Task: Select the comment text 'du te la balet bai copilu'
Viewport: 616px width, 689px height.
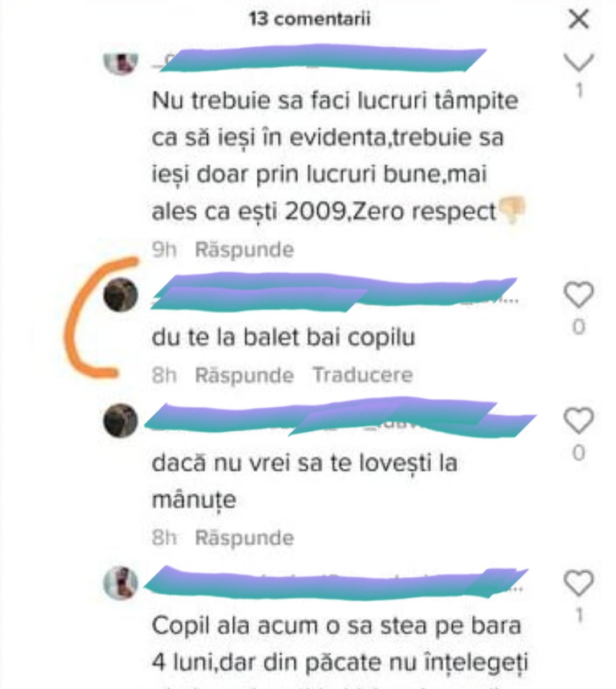Action: (x=283, y=337)
